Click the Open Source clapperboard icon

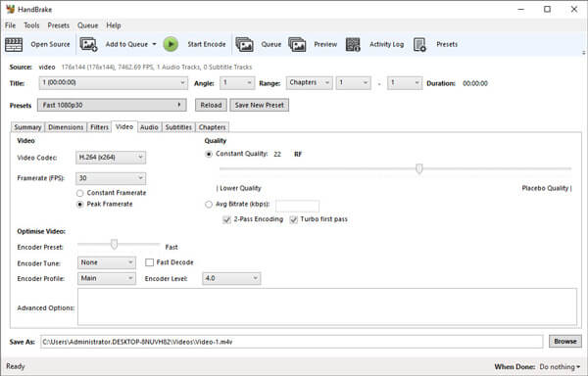pyautogui.click(x=14, y=44)
